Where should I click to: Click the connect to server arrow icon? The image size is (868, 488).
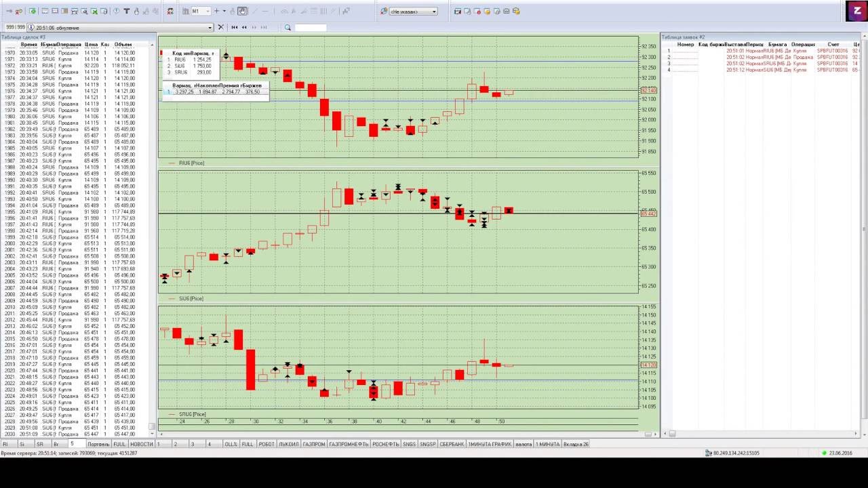(x=9, y=12)
